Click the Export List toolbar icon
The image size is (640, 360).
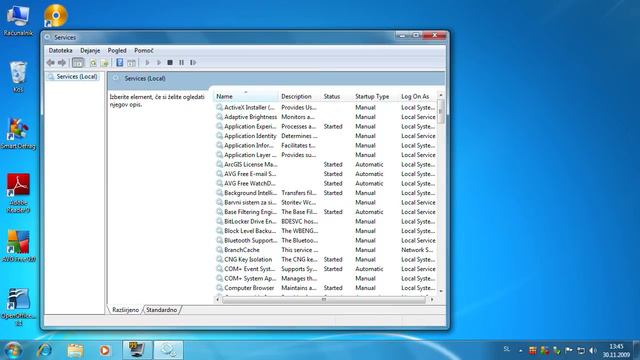104,63
